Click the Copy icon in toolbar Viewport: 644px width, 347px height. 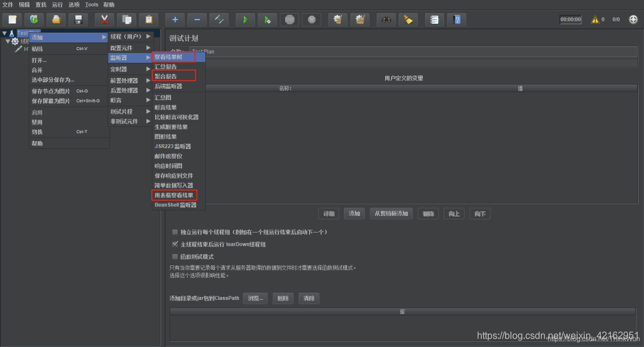click(126, 19)
